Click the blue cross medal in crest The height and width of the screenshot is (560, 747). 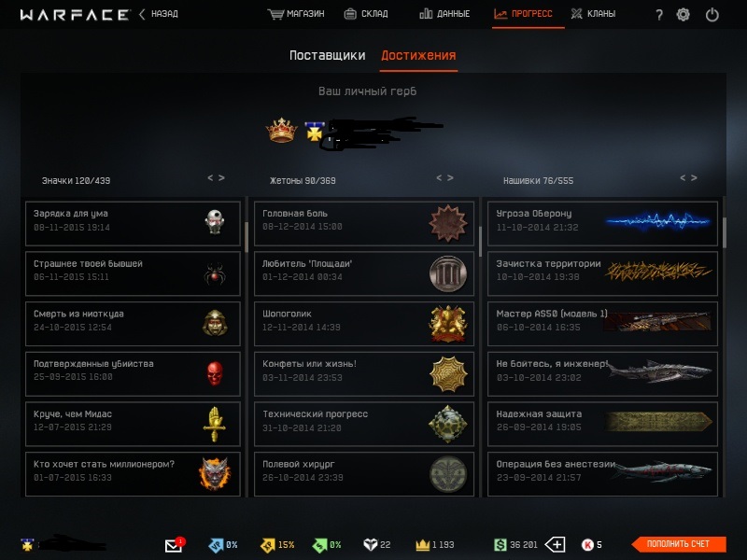[315, 132]
